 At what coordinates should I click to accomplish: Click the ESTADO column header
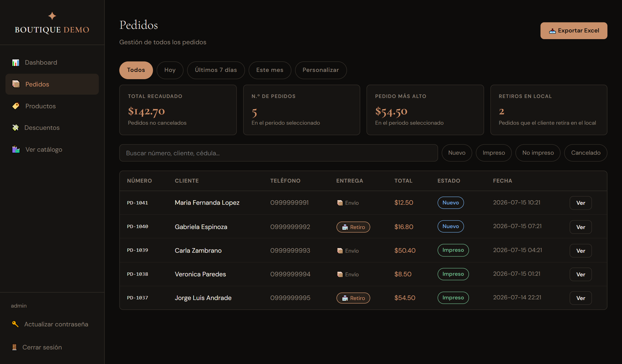[x=449, y=181]
